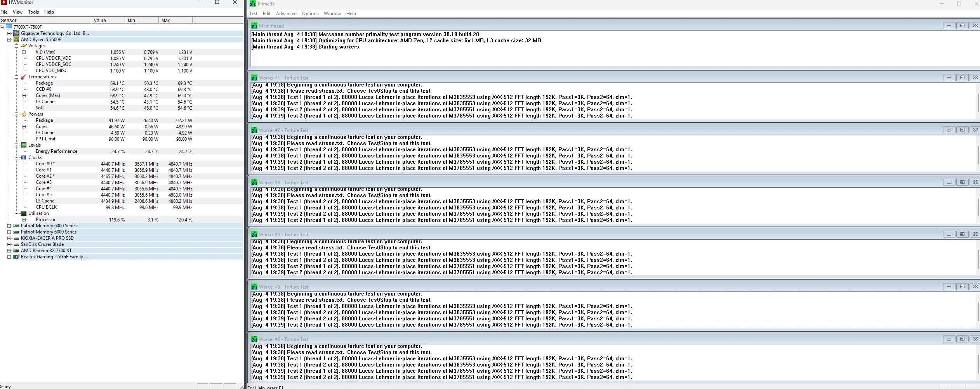Click the Levels category icon
The image size is (980, 389).
(x=24, y=145)
